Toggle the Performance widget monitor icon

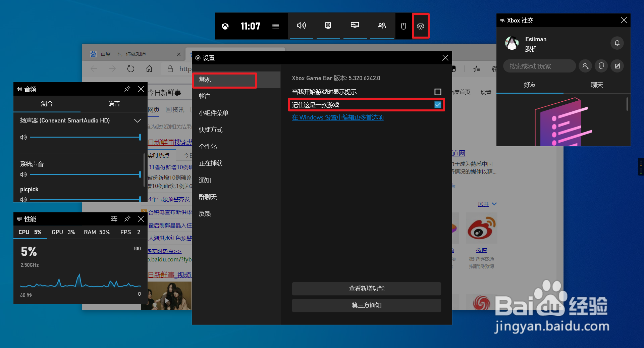[355, 26]
